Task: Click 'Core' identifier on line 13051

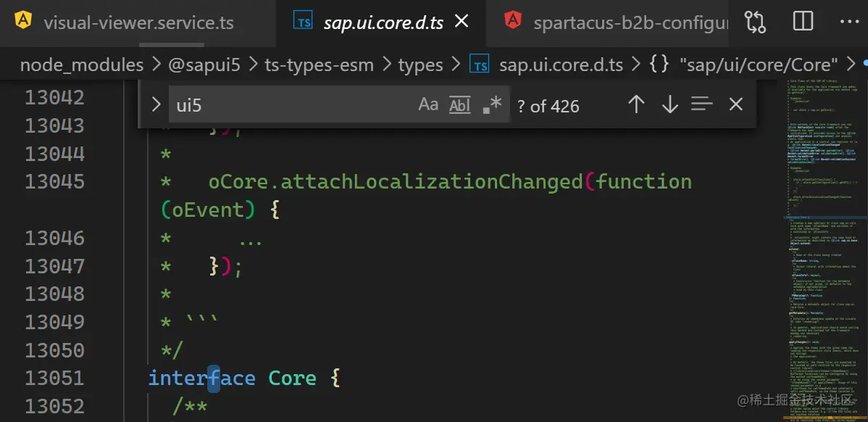Action: [292, 378]
